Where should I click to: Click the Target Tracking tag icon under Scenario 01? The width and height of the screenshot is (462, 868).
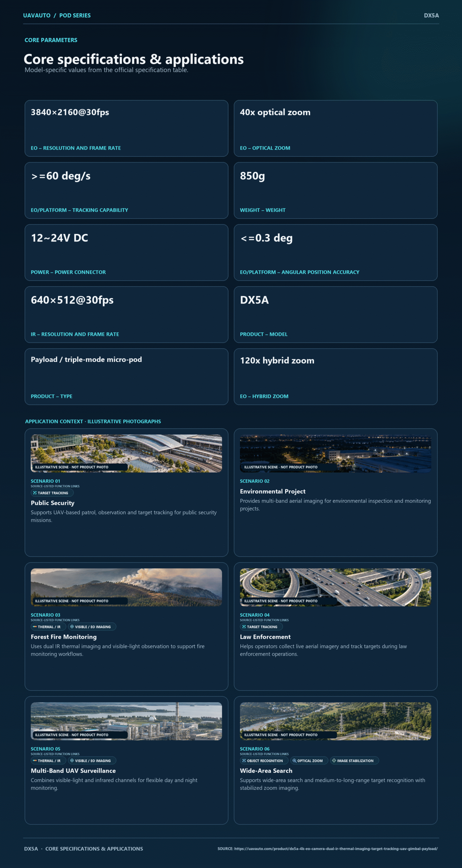click(x=35, y=493)
